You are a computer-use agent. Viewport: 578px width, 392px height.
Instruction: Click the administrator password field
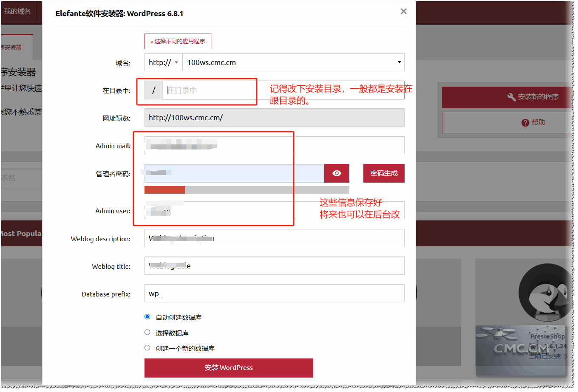click(x=234, y=173)
